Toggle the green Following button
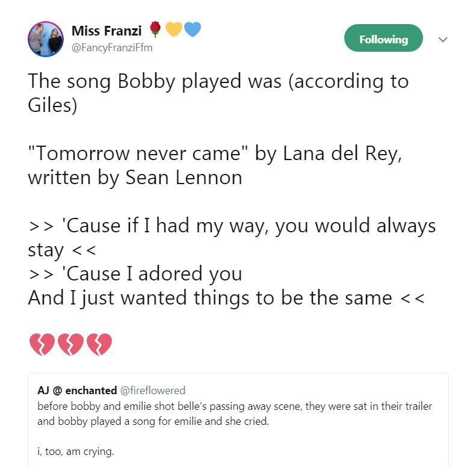 383,39
